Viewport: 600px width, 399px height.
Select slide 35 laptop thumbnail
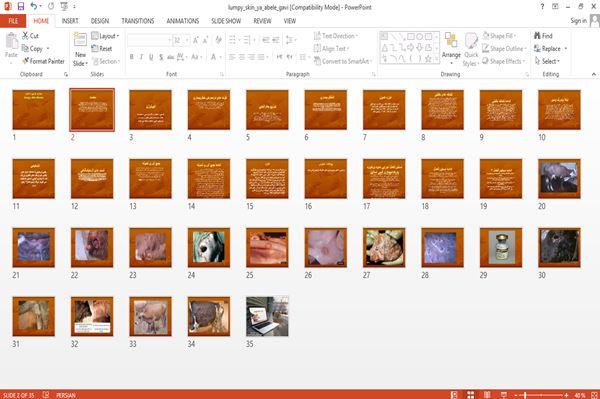(267, 316)
